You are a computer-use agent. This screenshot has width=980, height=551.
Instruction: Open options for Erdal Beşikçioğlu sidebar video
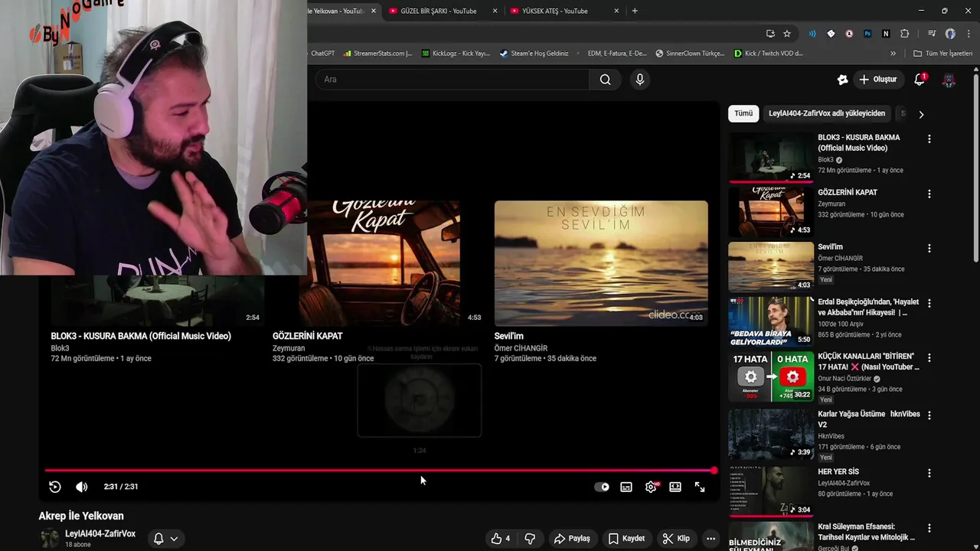tap(929, 303)
